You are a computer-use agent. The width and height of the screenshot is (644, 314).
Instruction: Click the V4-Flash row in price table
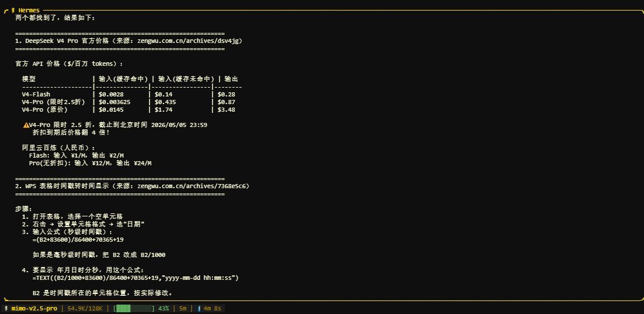[36, 94]
